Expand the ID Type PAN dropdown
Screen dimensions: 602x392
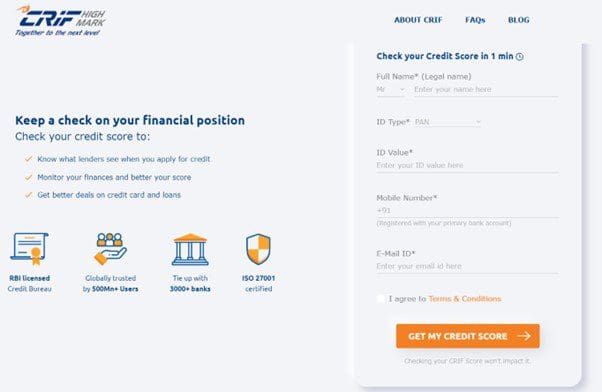[x=448, y=122]
